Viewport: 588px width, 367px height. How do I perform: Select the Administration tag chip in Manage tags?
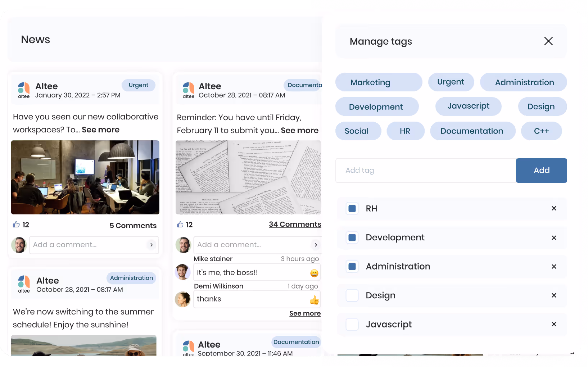[x=524, y=82]
